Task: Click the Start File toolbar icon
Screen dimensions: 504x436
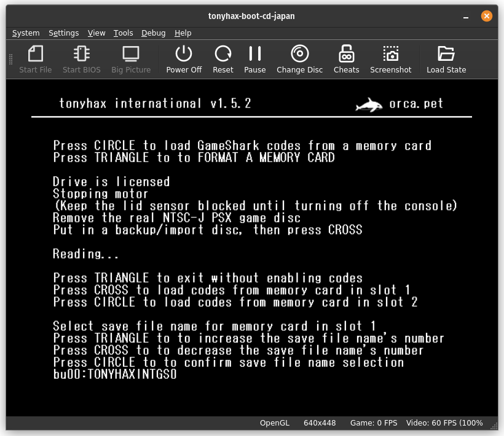Action: point(36,60)
